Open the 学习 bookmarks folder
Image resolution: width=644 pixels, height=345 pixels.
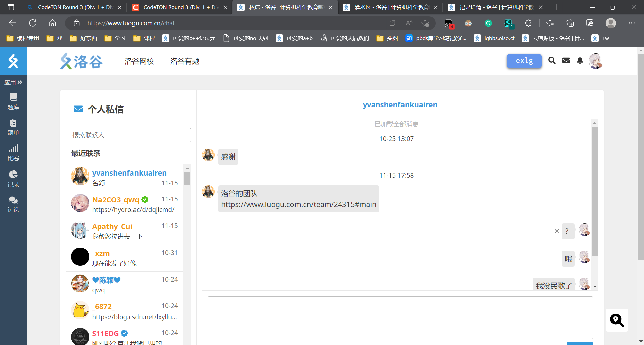tap(115, 38)
